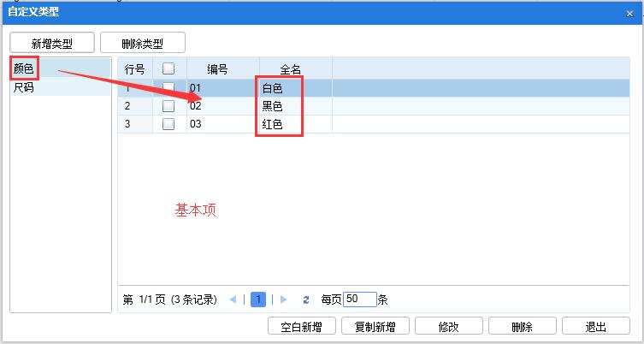
Task: Select the 黑色 name cell
Action: [296, 106]
